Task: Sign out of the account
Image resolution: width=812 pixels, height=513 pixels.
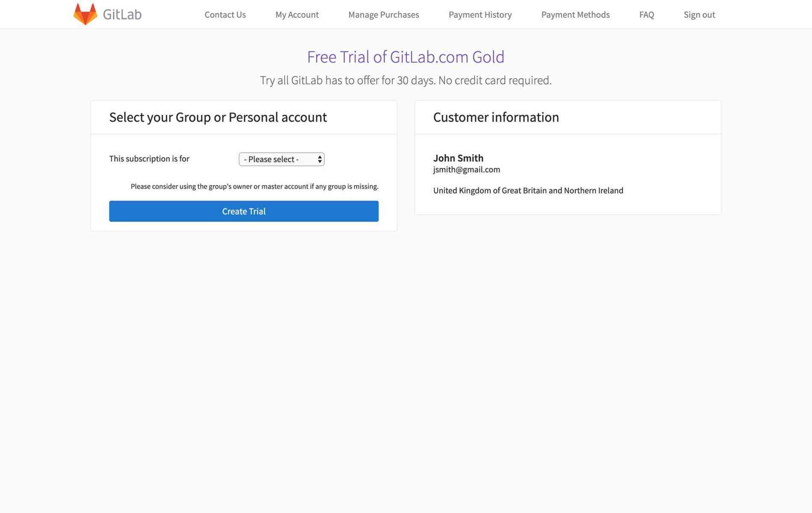Action: point(699,14)
